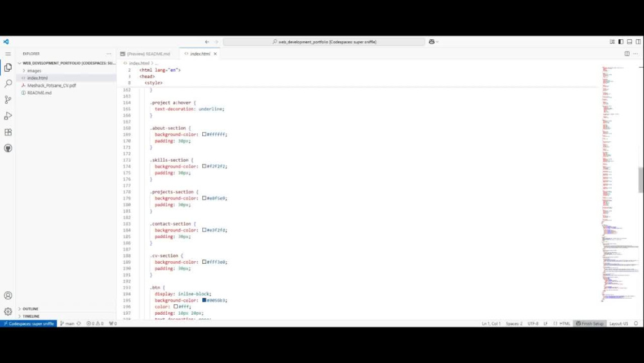Viewport: 644px width, 363px height.
Task: Click the command center search box
Action: (x=324, y=41)
